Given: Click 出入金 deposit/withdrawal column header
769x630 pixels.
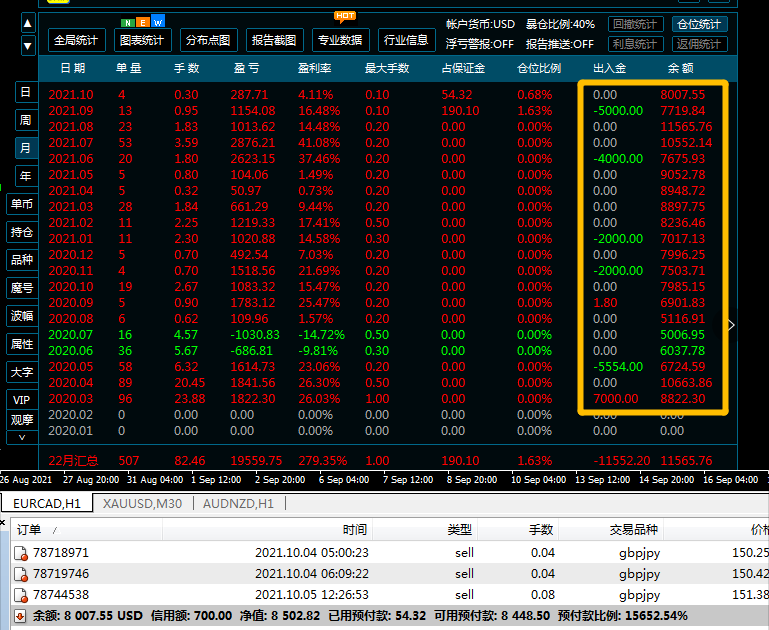Looking at the screenshot, I should pyautogui.click(x=610, y=68).
